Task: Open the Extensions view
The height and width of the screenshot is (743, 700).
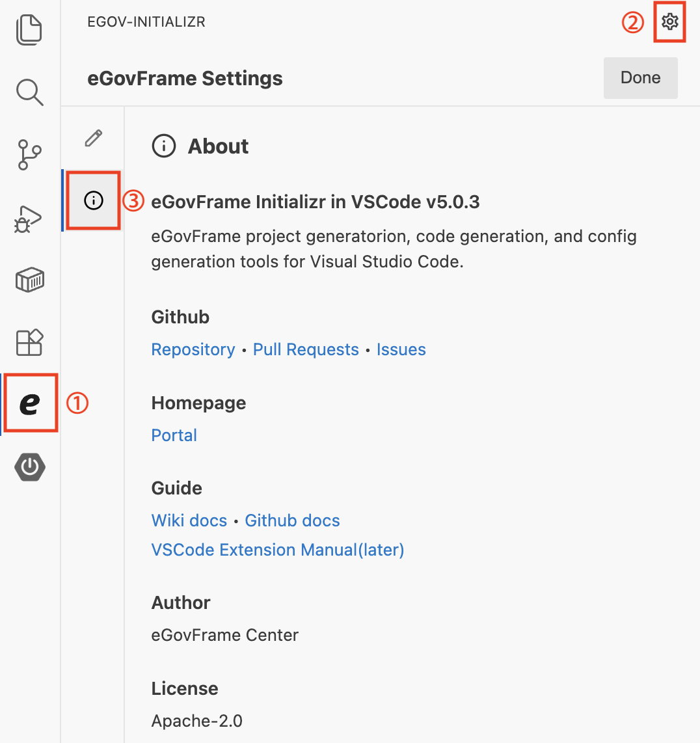Action: 29,342
